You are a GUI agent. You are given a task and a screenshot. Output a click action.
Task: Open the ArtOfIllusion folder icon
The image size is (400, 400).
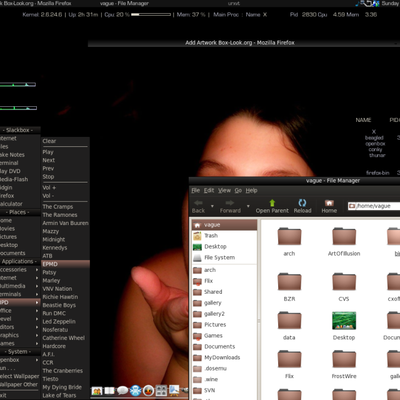(344, 237)
